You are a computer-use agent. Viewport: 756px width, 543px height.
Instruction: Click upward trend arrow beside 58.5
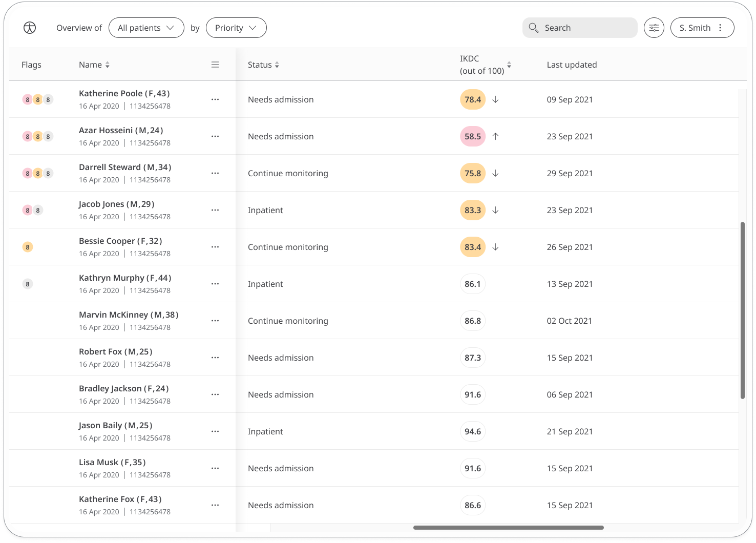[x=495, y=136]
